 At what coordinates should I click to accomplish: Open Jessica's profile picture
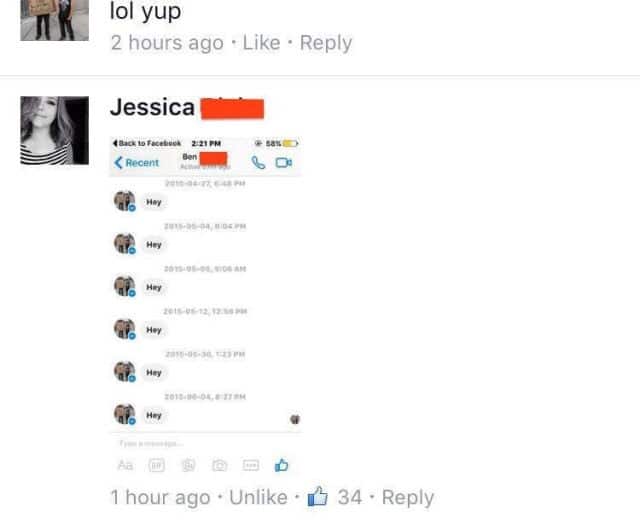click(55, 131)
